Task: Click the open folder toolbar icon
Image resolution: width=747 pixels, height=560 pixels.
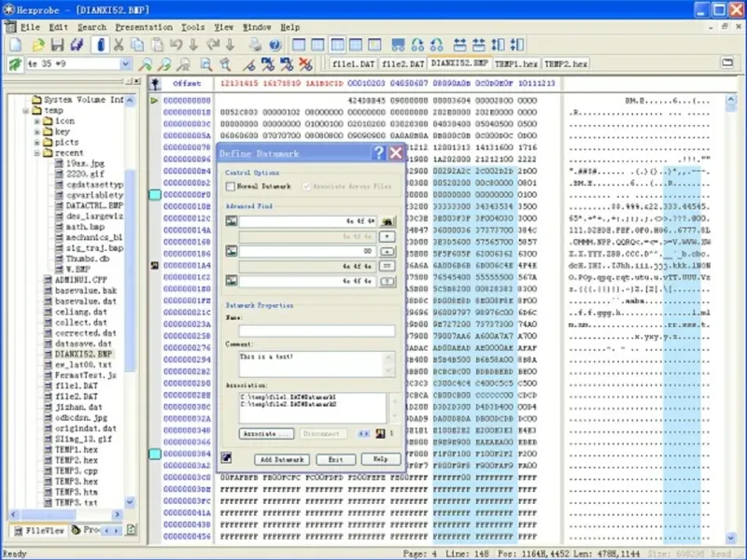Action: 38,45
